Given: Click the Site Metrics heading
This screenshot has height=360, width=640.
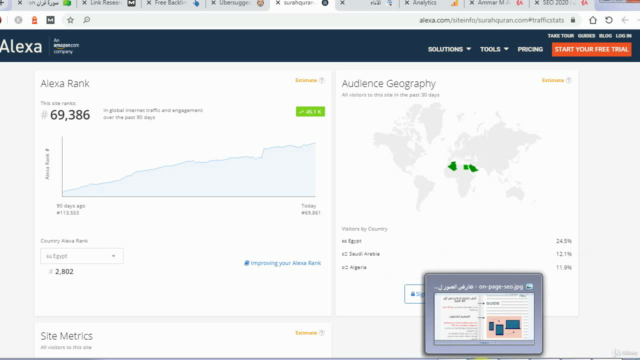Looking at the screenshot, I should [x=67, y=336].
